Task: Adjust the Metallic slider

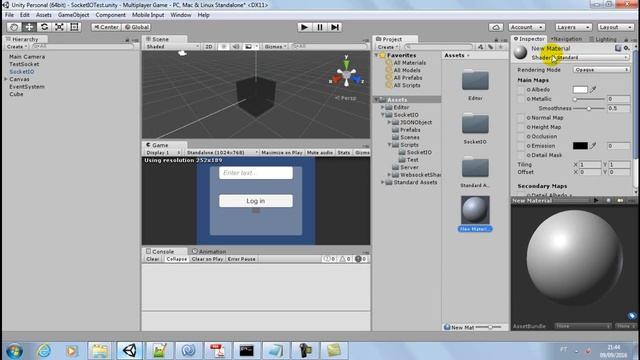Action: click(588, 99)
